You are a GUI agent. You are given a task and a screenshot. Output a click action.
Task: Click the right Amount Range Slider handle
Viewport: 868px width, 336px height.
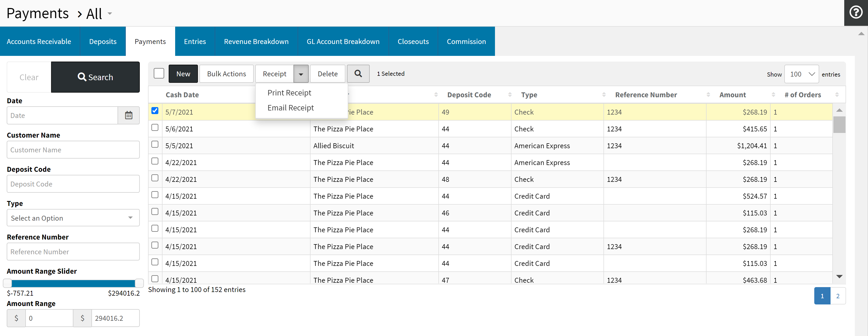click(x=139, y=283)
